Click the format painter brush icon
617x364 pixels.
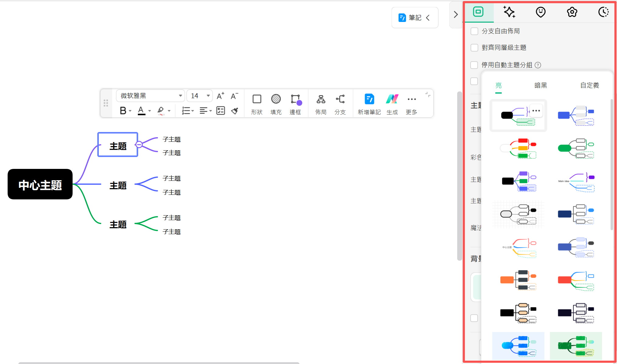[x=235, y=111]
